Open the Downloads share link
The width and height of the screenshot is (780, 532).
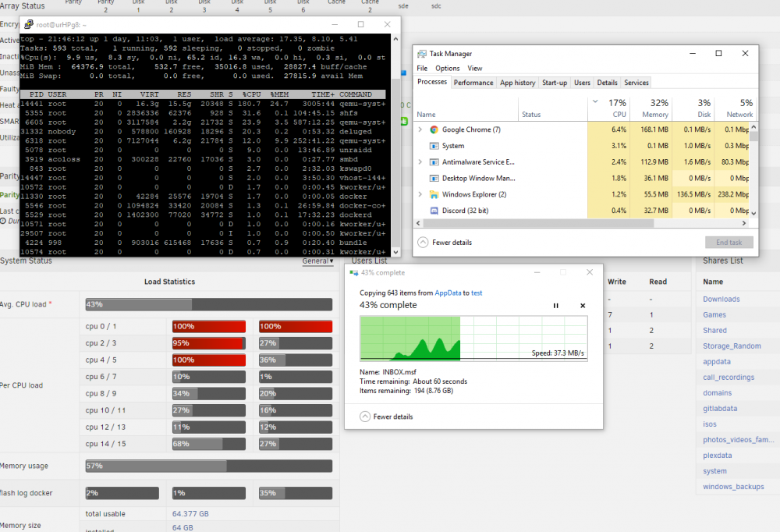[721, 299]
